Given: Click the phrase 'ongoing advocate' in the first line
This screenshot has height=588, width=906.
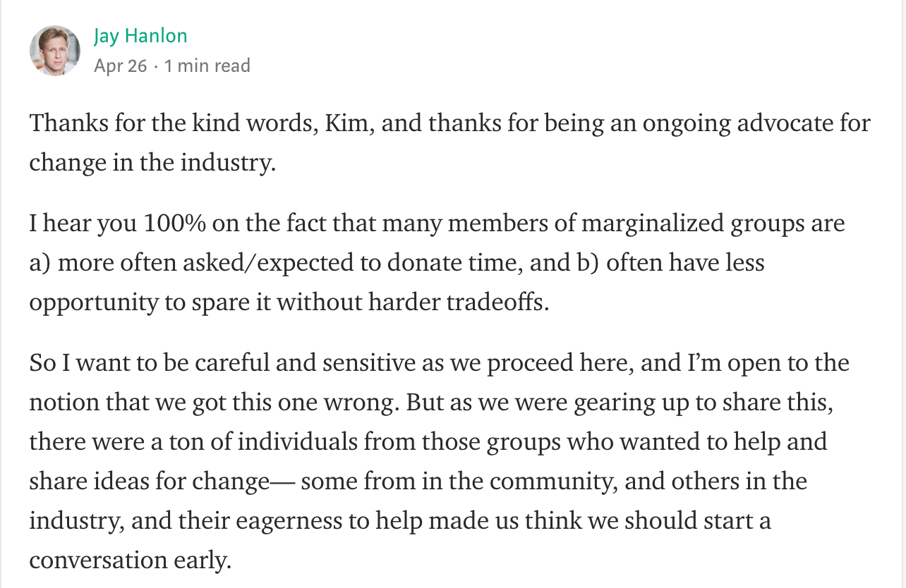Looking at the screenshot, I should 751,123.
